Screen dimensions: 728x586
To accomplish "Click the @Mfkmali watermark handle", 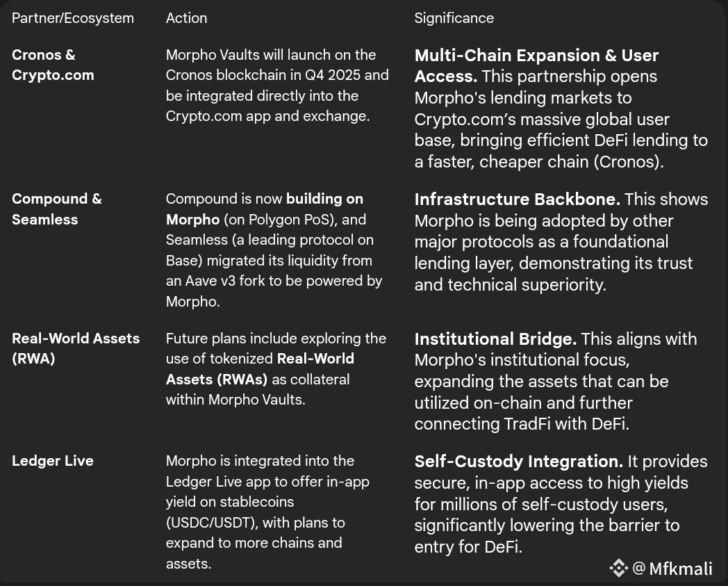I will (672, 569).
